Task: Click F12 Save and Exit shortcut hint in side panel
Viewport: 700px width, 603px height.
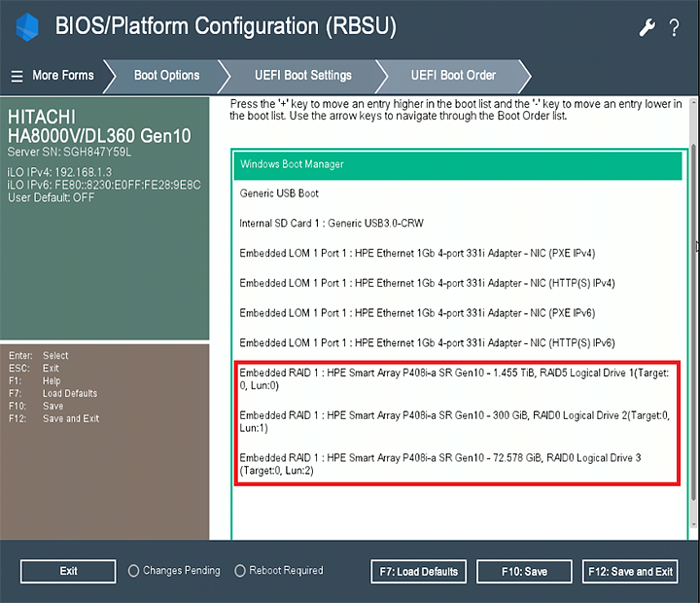Action: click(x=54, y=418)
